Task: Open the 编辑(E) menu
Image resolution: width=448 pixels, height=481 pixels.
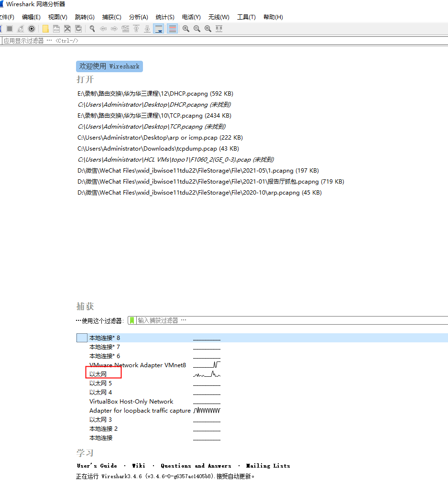Action: 31,17
